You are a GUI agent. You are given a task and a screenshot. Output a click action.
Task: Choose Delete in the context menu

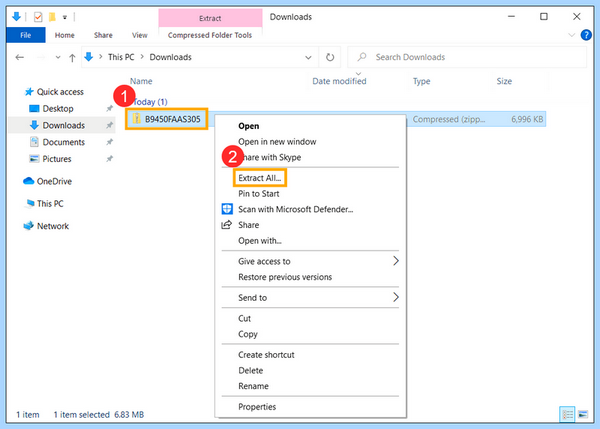(251, 370)
